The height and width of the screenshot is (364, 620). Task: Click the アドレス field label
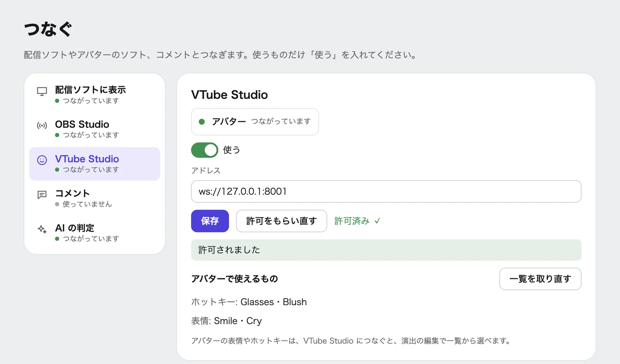pyautogui.click(x=206, y=170)
